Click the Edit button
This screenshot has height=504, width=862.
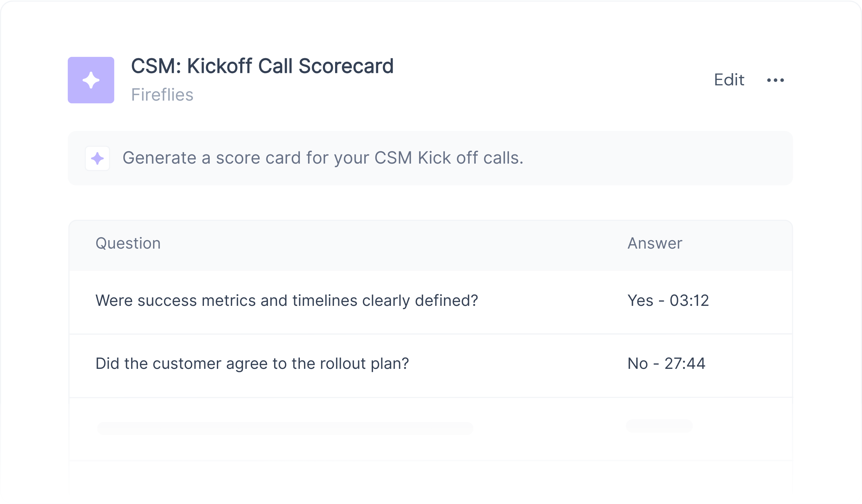(x=729, y=80)
